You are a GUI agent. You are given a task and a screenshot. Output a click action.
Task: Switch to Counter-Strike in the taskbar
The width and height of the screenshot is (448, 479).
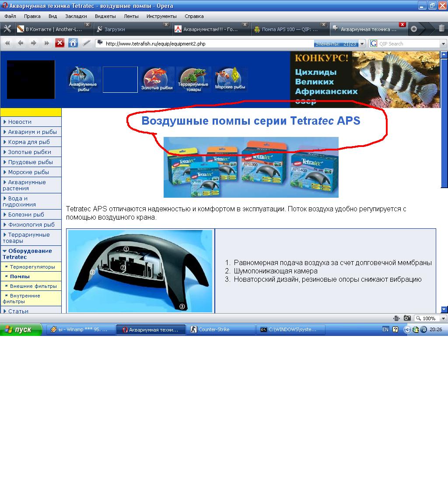coord(221,329)
